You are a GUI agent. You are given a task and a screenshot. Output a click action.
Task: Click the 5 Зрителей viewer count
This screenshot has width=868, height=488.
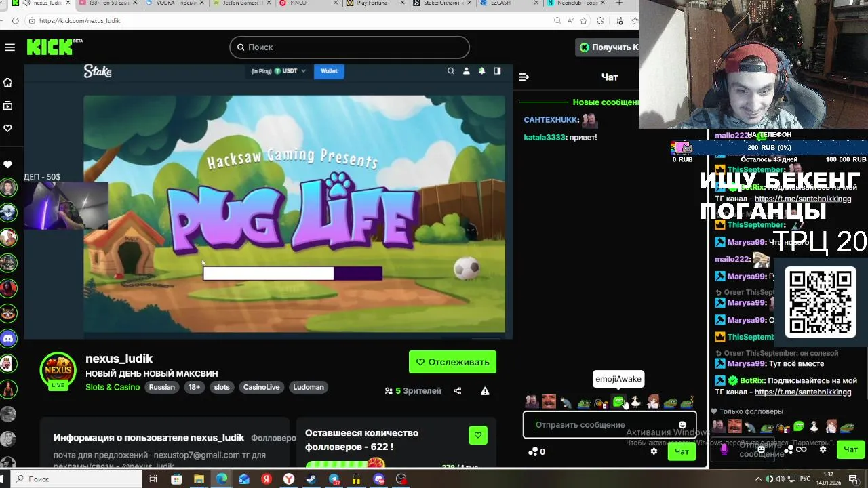coord(413,391)
